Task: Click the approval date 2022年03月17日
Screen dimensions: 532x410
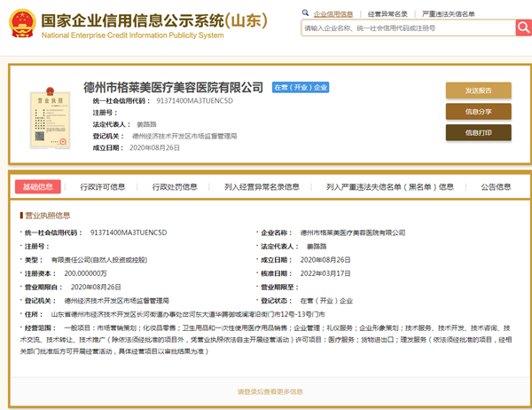Action: 325,273
